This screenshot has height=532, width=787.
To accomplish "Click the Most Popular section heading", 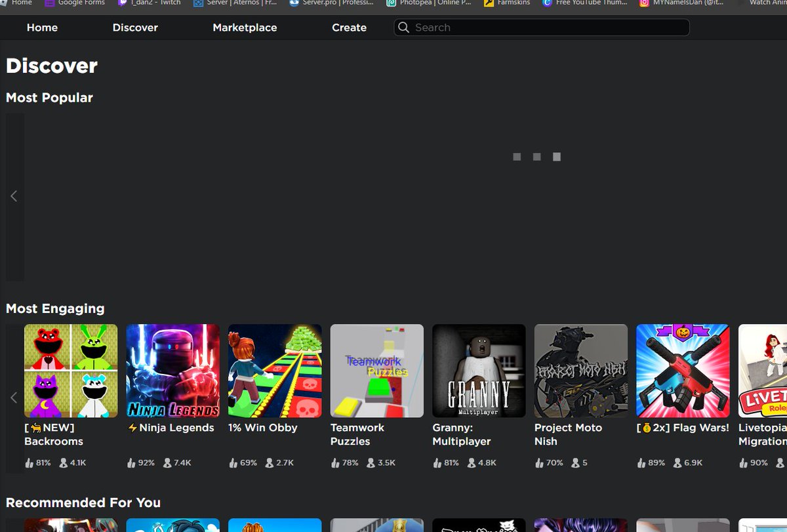I will tap(49, 98).
